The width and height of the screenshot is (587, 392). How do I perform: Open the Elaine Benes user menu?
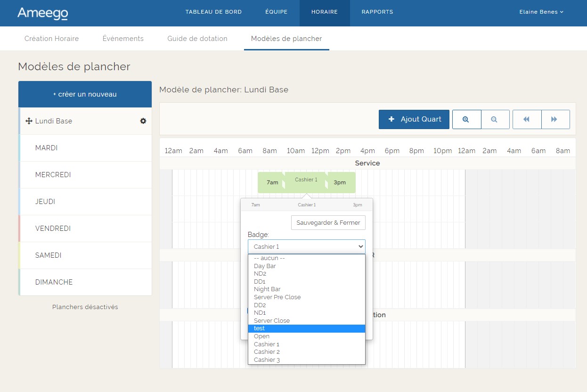pyautogui.click(x=541, y=12)
